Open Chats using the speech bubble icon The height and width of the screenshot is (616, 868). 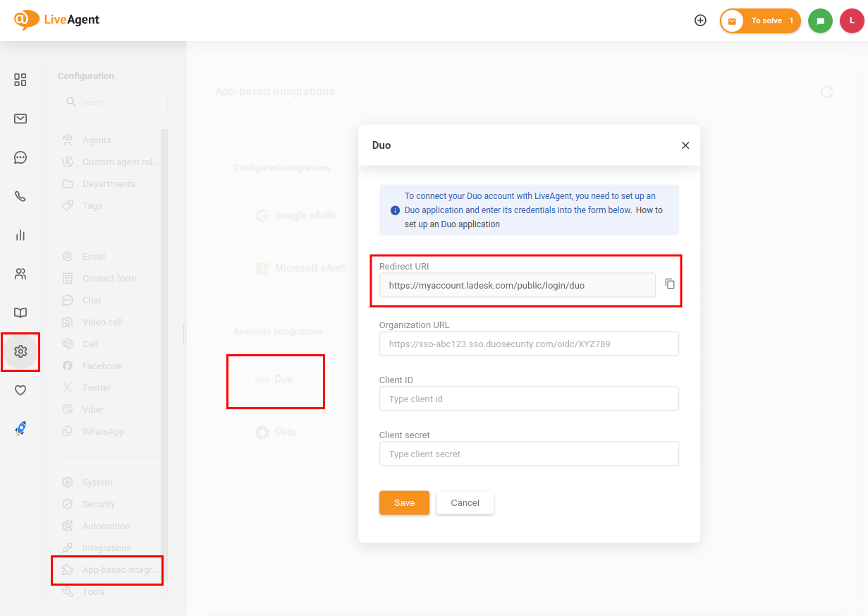click(x=20, y=157)
